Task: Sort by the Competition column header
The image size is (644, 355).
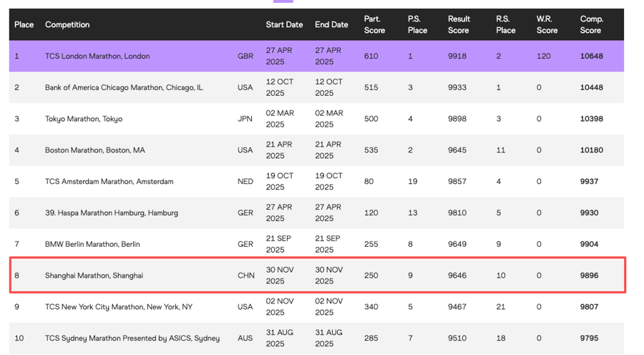Action: coord(67,25)
